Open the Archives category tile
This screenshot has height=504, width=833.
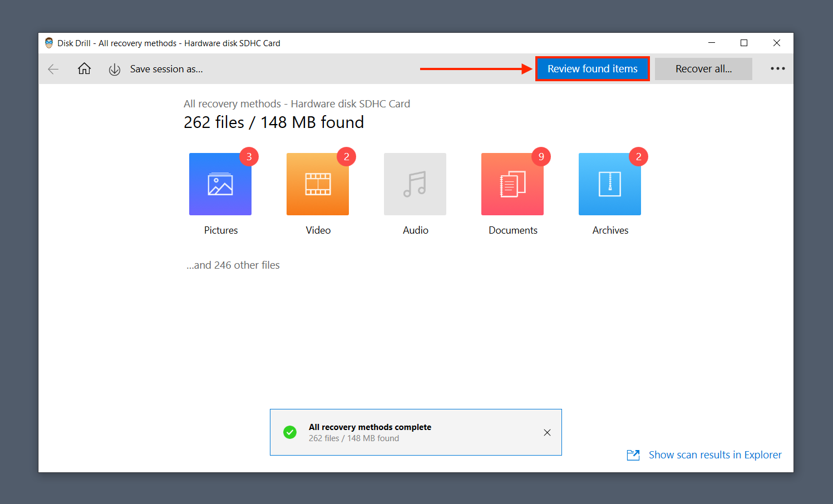tap(610, 184)
